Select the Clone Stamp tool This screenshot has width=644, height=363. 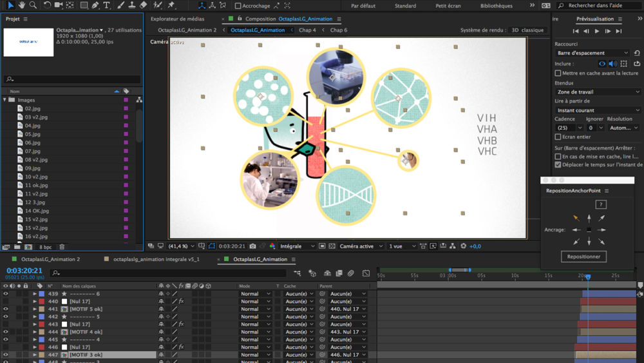132,5
